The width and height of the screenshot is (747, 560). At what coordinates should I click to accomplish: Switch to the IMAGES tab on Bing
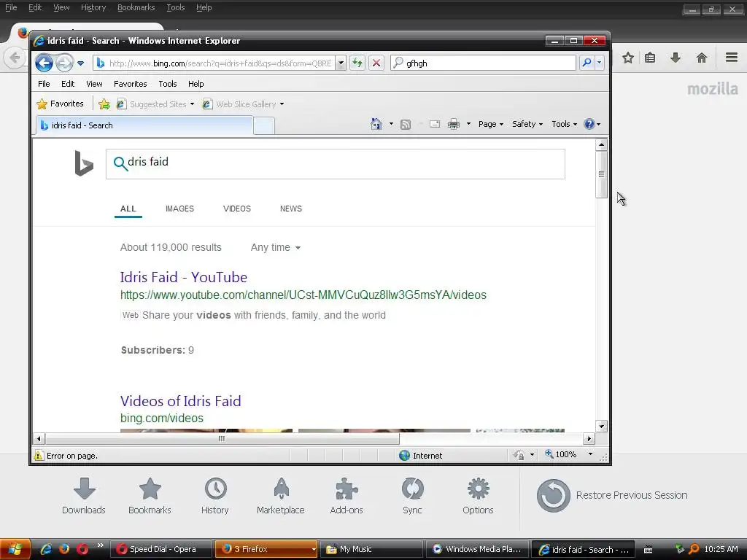179,209
